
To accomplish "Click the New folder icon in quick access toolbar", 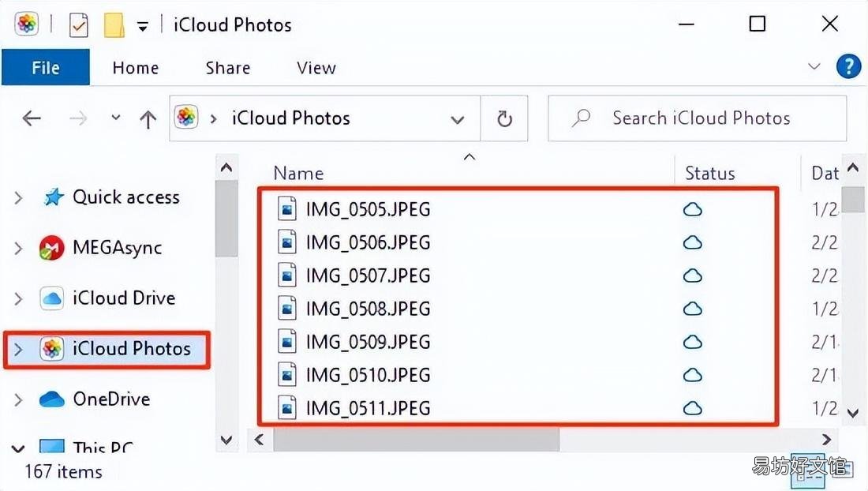I will point(114,25).
